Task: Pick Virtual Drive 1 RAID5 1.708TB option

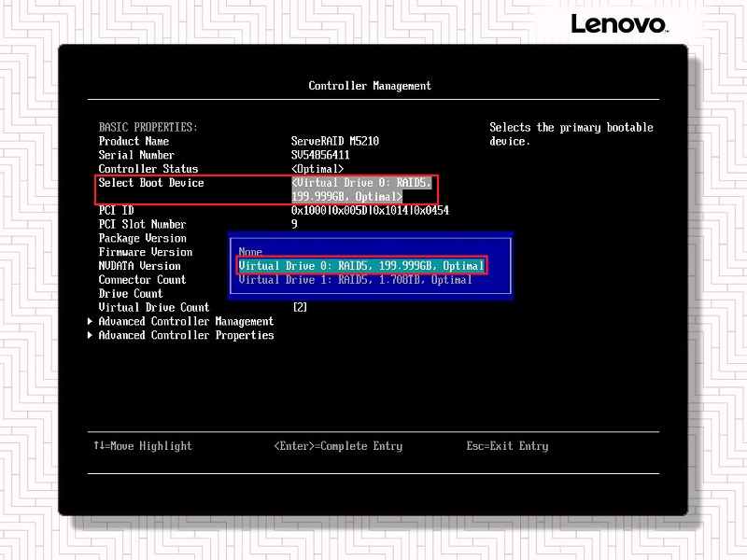Action: click(x=355, y=280)
